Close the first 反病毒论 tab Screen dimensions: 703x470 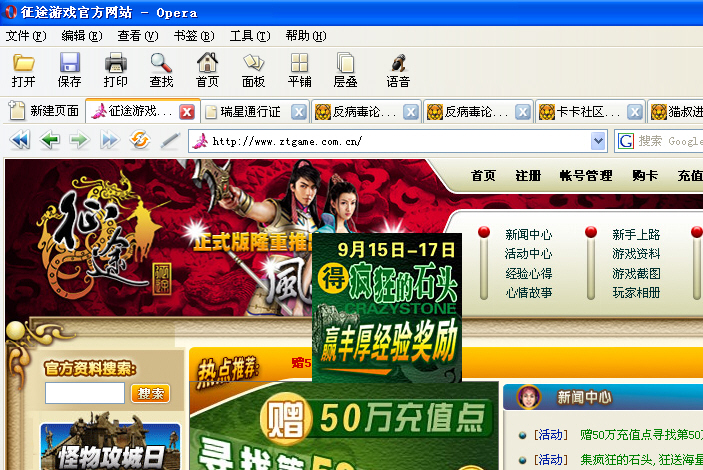click(x=411, y=112)
